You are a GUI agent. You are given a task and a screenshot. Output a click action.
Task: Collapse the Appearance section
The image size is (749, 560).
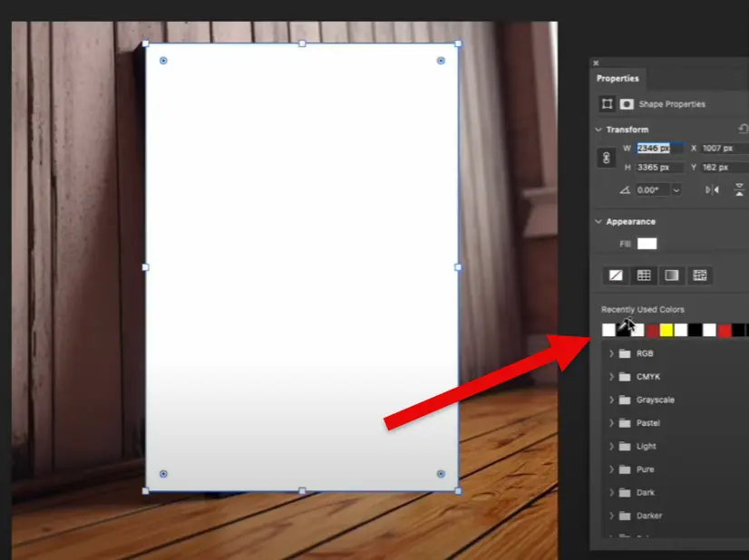pos(599,222)
